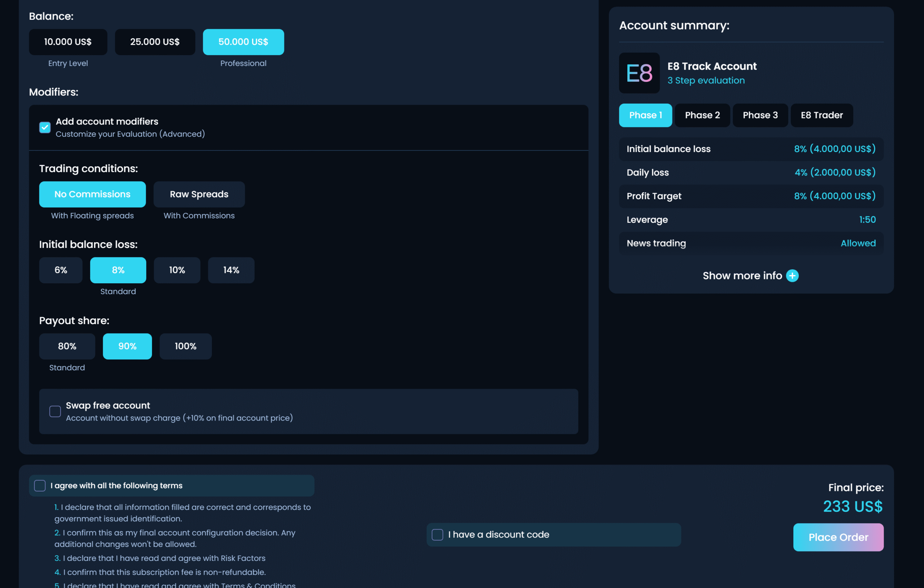Click term 1 about government issued identification

183,513
